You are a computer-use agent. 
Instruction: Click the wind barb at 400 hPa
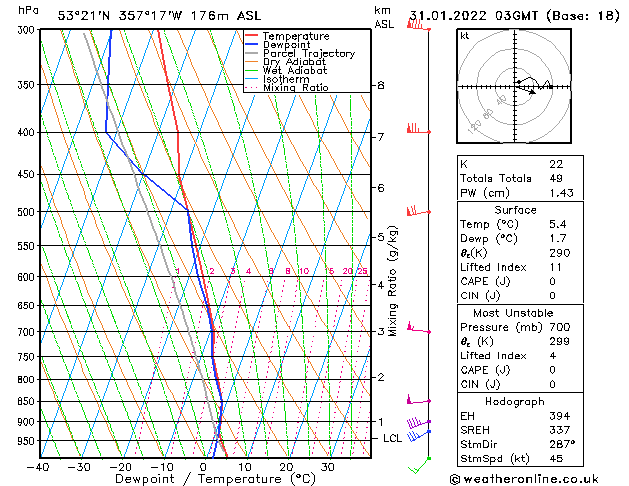click(x=412, y=129)
